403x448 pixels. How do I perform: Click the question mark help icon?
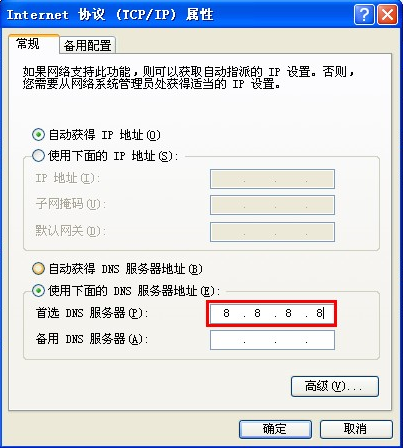click(364, 15)
